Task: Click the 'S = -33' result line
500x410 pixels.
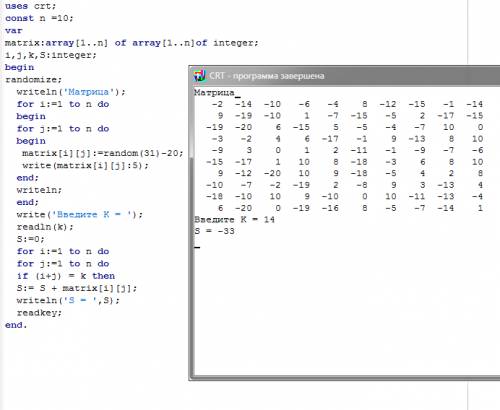Action: pyautogui.click(x=214, y=231)
